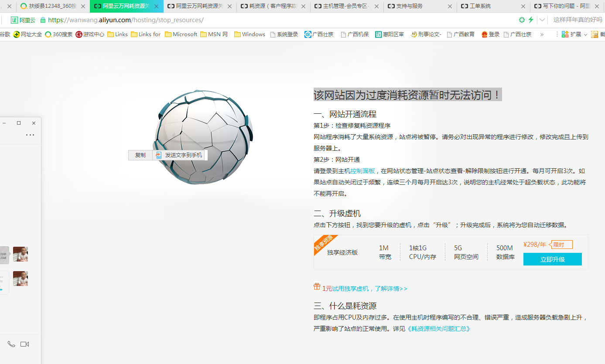Switch to the 耗资源（客户程序故 tab
This screenshot has height=364, width=605.
(x=273, y=6)
